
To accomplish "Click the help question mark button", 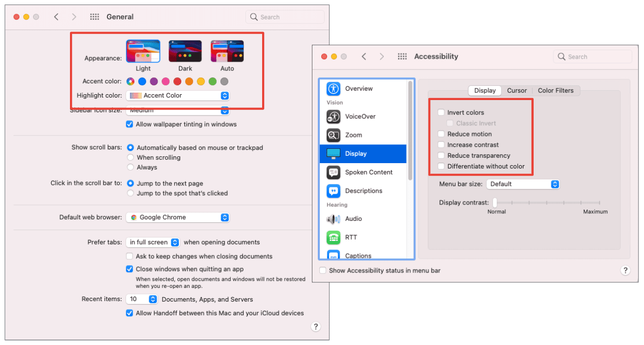I will pyautogui.click(x=625, y=270).
